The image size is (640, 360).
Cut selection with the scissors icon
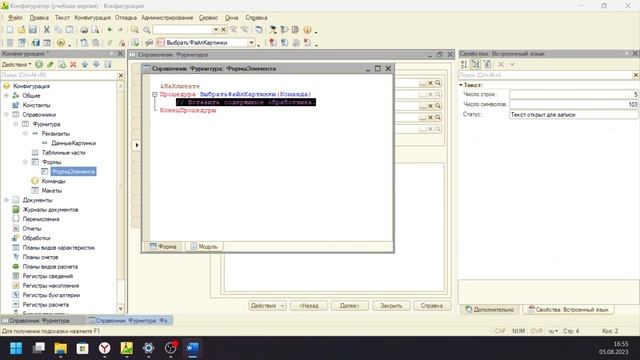click(x=47, y=30)
